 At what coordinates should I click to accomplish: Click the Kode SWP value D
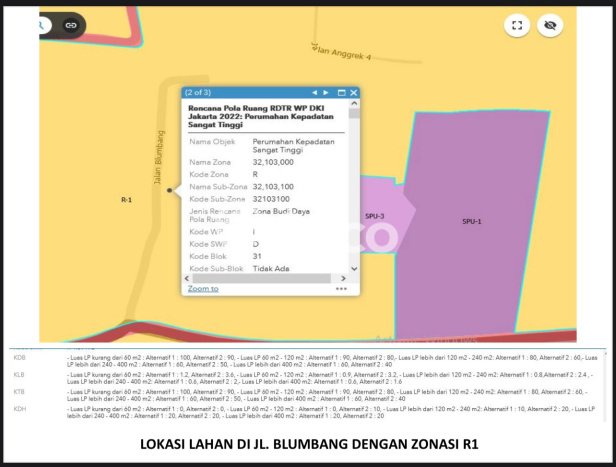(x=256, y=244)
